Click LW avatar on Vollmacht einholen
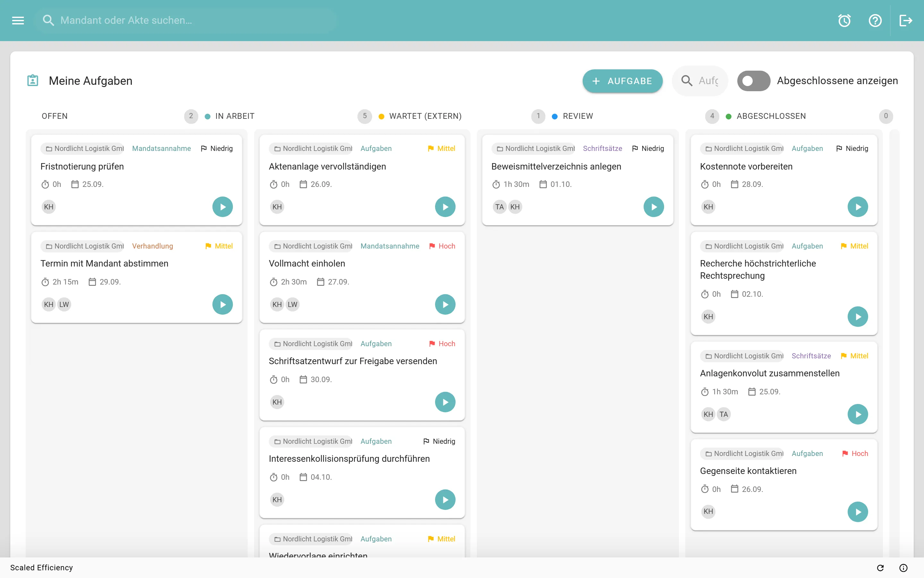This screenshot has height=578, width=924. pos(293,304)
